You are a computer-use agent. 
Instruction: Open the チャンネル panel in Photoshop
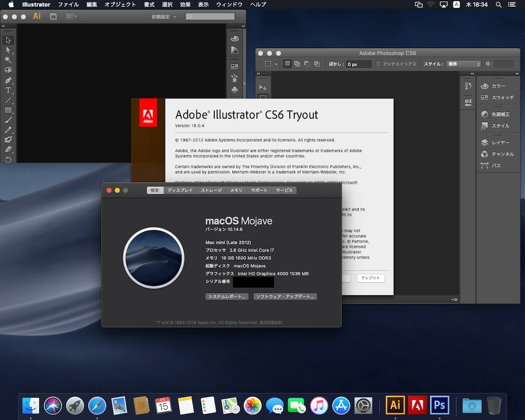(x=498, y=154)
